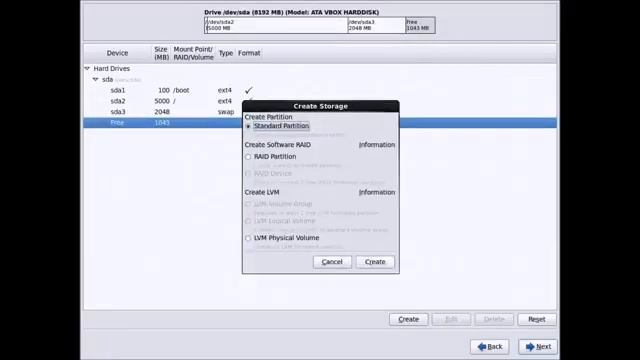Image resolution: width=640 pixels, height=360 pixels.
Task: Click Cancel in Create Storage dialog
Action: pyautogui.click(x=332, y=262)
